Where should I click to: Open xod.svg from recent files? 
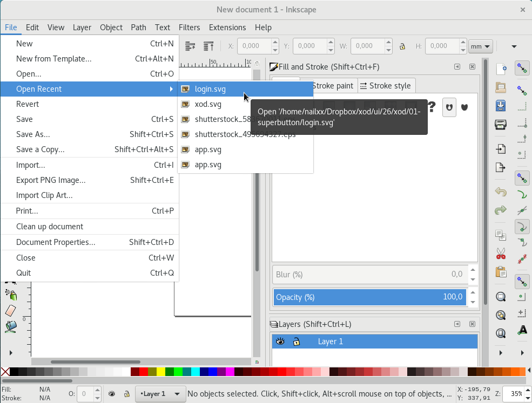point(245,104)
